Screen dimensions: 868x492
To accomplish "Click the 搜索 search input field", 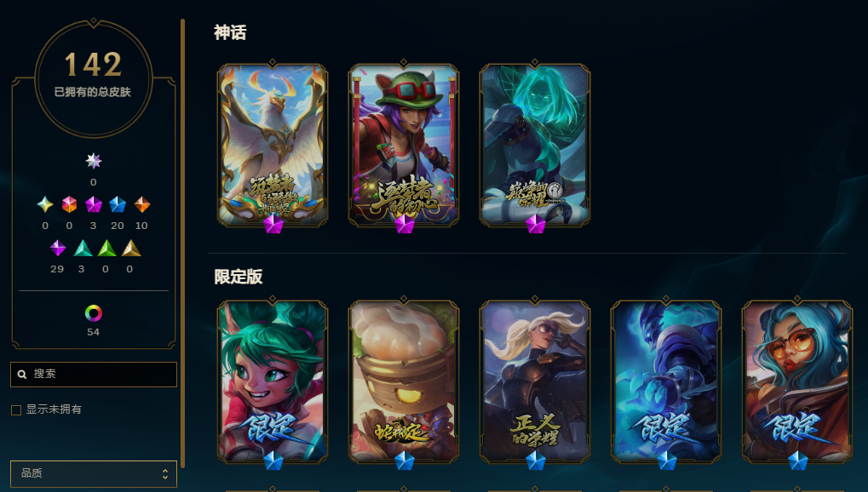I will pos(94,375).
